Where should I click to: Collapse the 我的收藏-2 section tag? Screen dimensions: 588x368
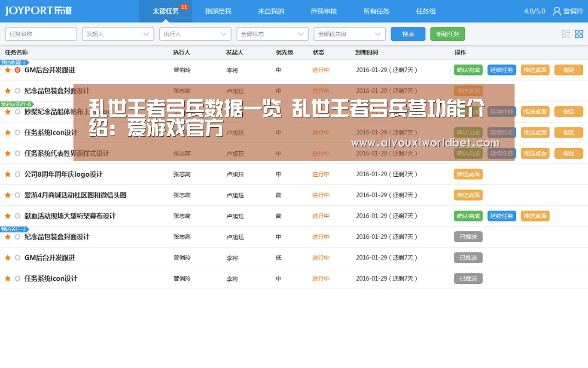14,62
